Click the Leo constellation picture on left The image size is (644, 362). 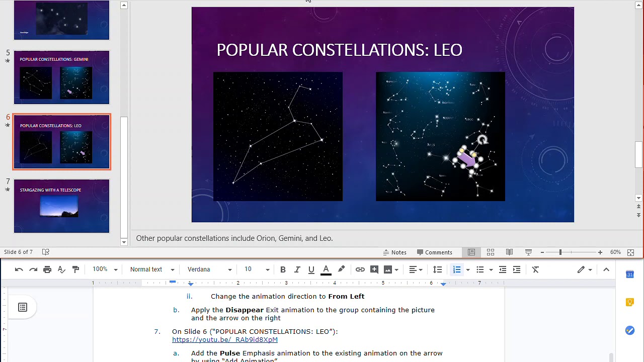point(278,137)
